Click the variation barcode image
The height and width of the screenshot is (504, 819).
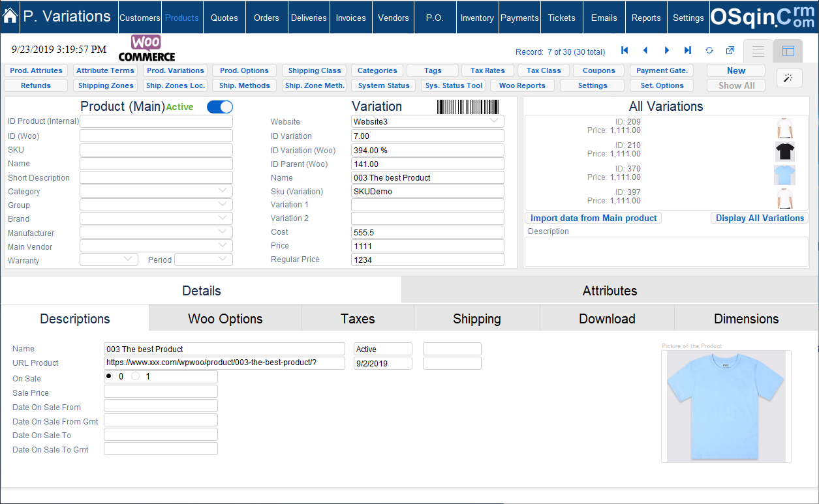click(x=468, y=107)
